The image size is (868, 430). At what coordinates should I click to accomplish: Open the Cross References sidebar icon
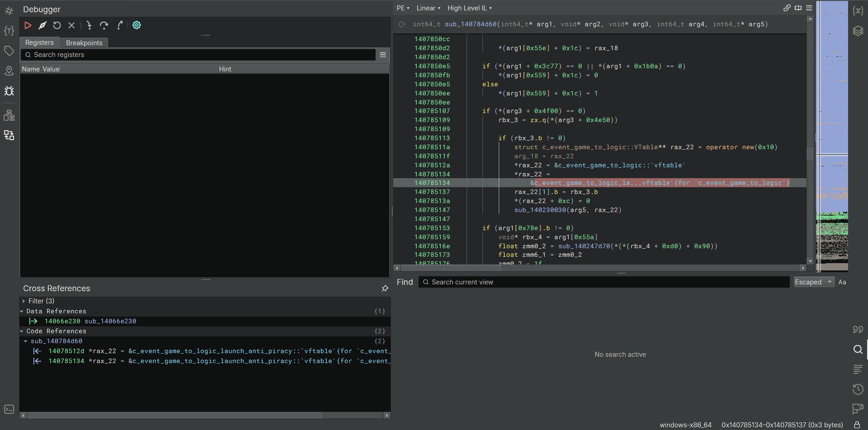coord(9,135)
